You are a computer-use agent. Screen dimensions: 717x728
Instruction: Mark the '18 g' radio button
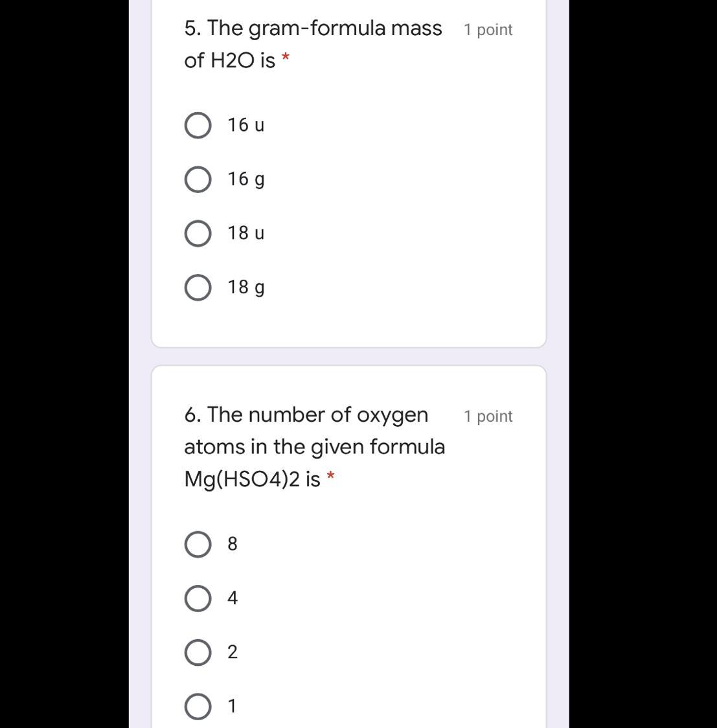click(x=198, y=288)
